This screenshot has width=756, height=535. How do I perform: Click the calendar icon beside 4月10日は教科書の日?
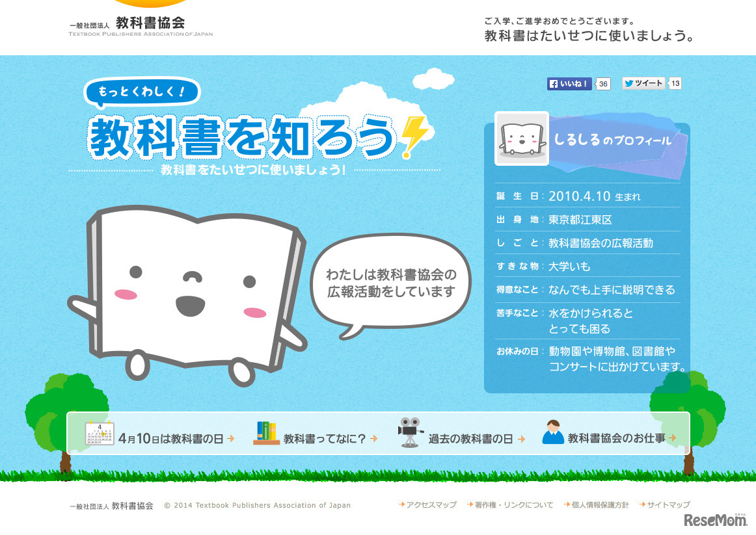[x=99, y=433]
